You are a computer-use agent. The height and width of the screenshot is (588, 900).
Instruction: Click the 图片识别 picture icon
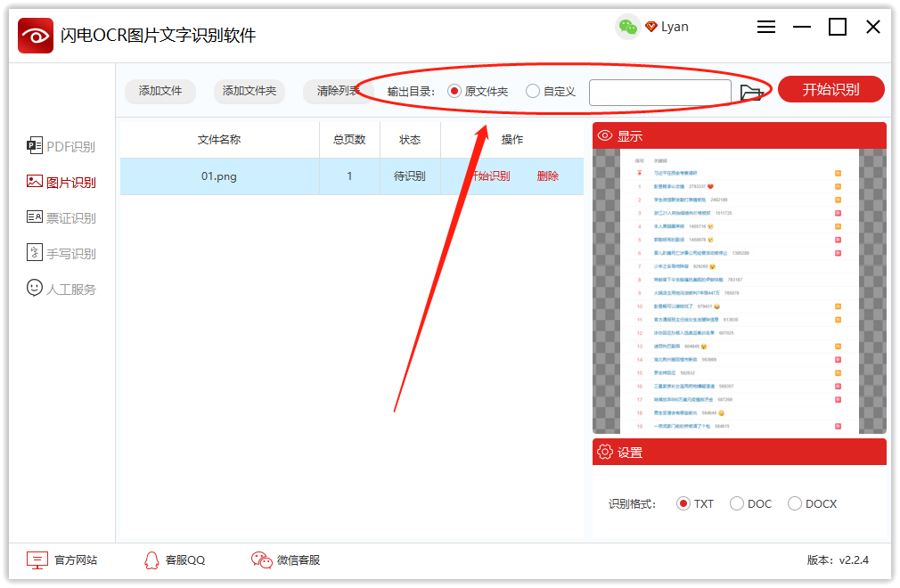[35, 181]
